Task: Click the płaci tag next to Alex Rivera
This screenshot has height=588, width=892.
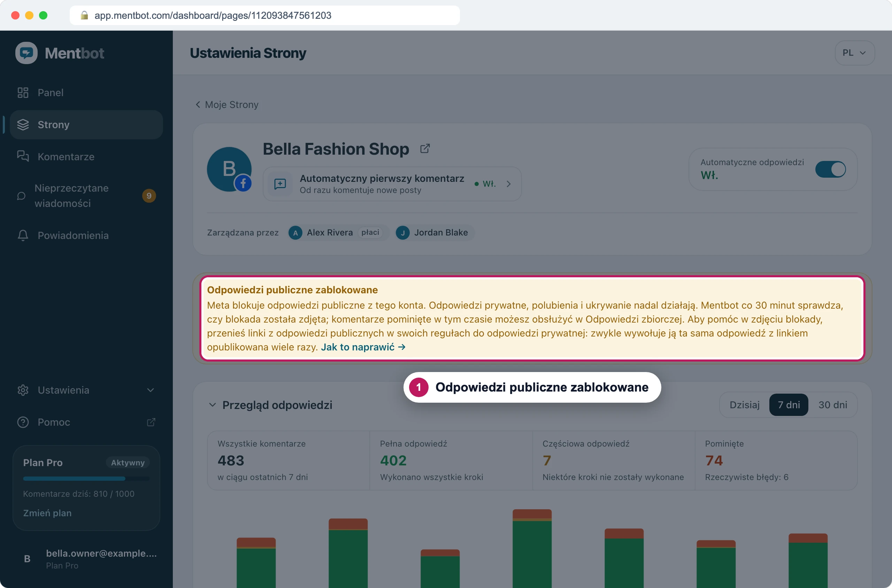Action: (x=370, y=232)
